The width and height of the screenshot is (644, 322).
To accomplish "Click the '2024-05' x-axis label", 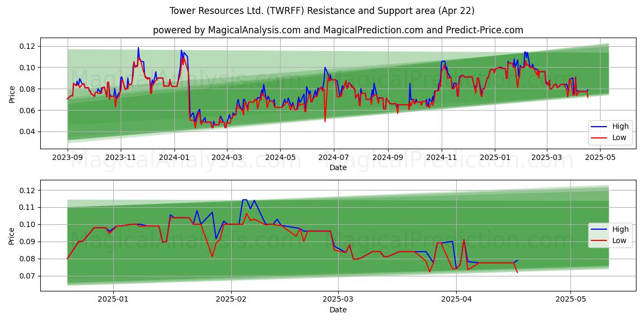I will pos(280,158).
